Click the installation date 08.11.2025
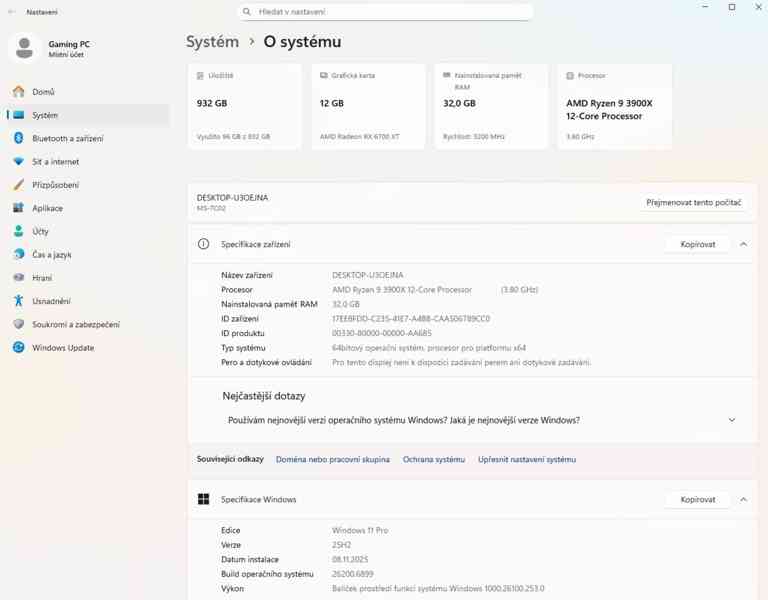The height and width of the screenshot is (600, 768). pyautogui.click(x=350, y=559)
